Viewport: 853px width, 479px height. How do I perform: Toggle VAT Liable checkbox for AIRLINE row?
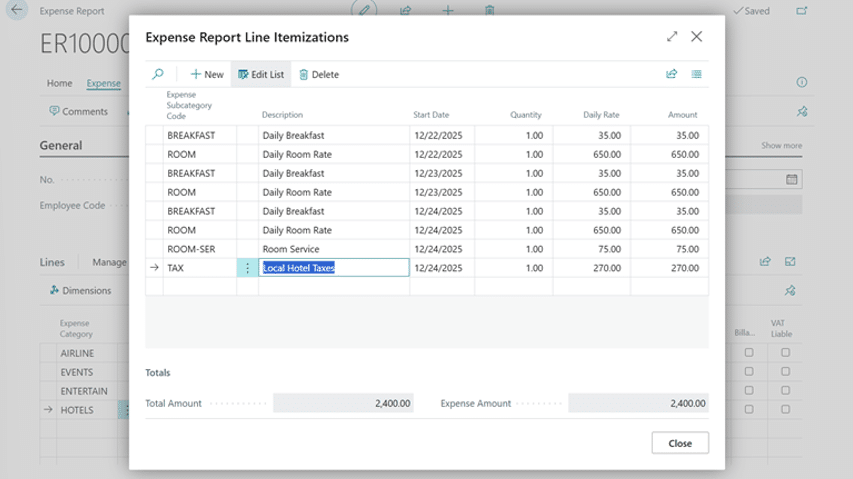pyautogui.click(x=785, y=353)
